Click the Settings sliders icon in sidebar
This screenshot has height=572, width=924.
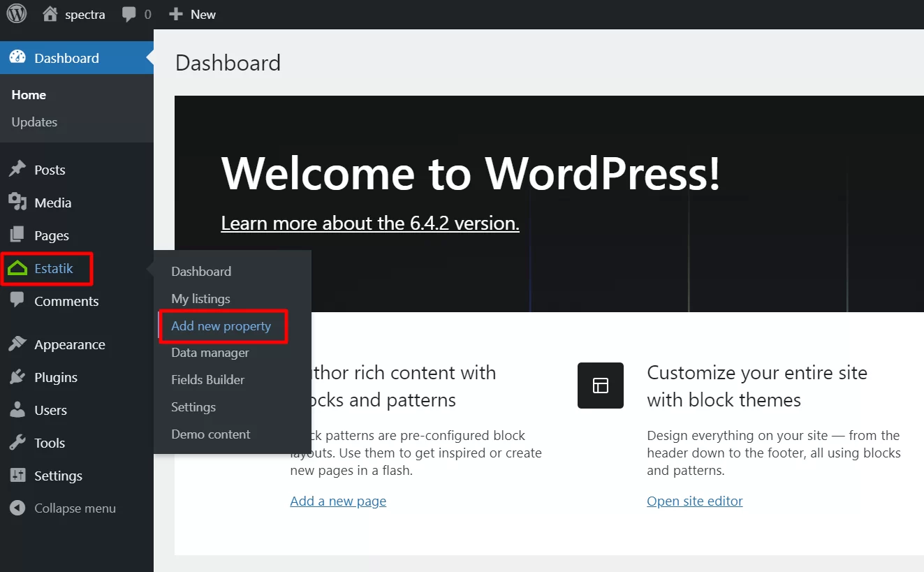pyautogui.click(x=17, y=476)
